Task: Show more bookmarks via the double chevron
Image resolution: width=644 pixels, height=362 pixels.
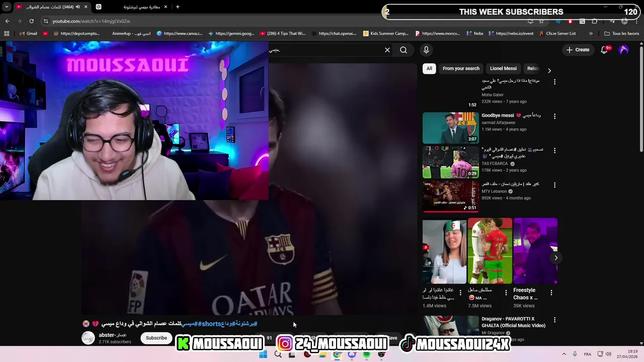Action: click(591, 34)
